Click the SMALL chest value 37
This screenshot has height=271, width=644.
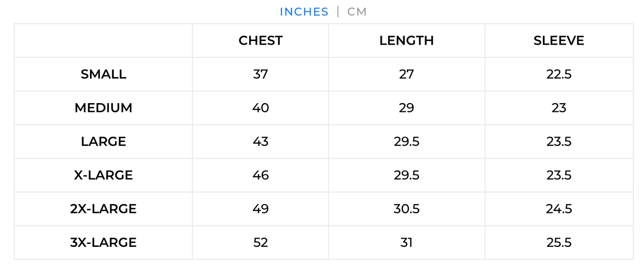click(x=260, y=74)
